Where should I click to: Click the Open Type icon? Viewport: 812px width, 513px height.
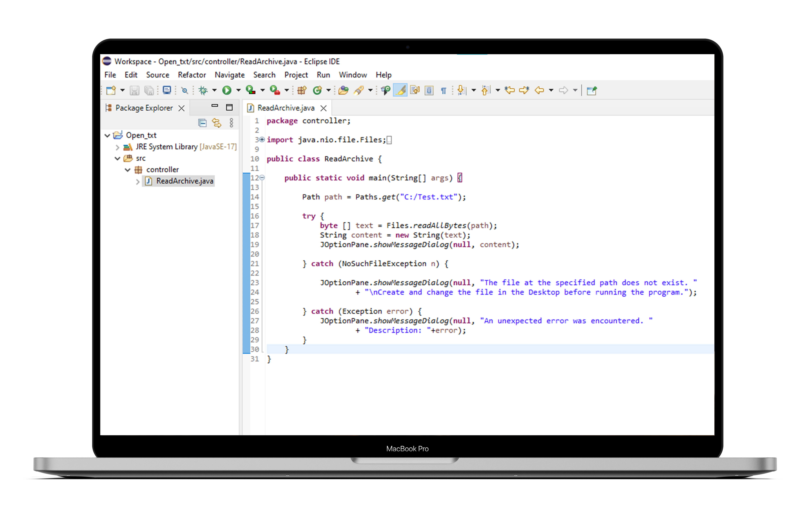click(x=343, y=90)
